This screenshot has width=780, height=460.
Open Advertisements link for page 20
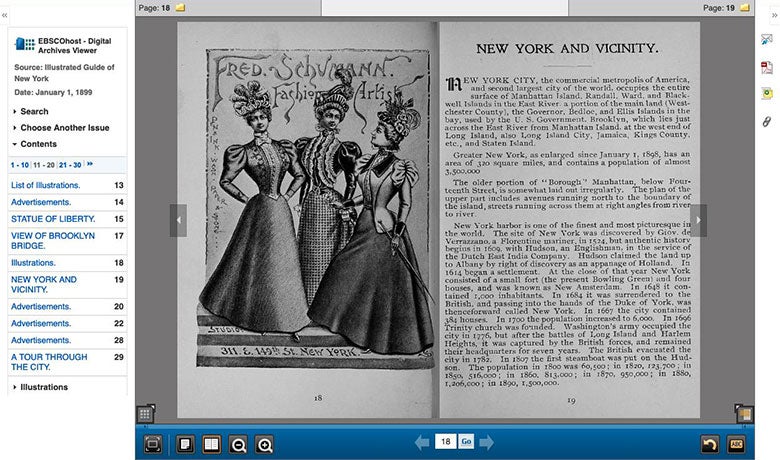click(x=41, y=306)
